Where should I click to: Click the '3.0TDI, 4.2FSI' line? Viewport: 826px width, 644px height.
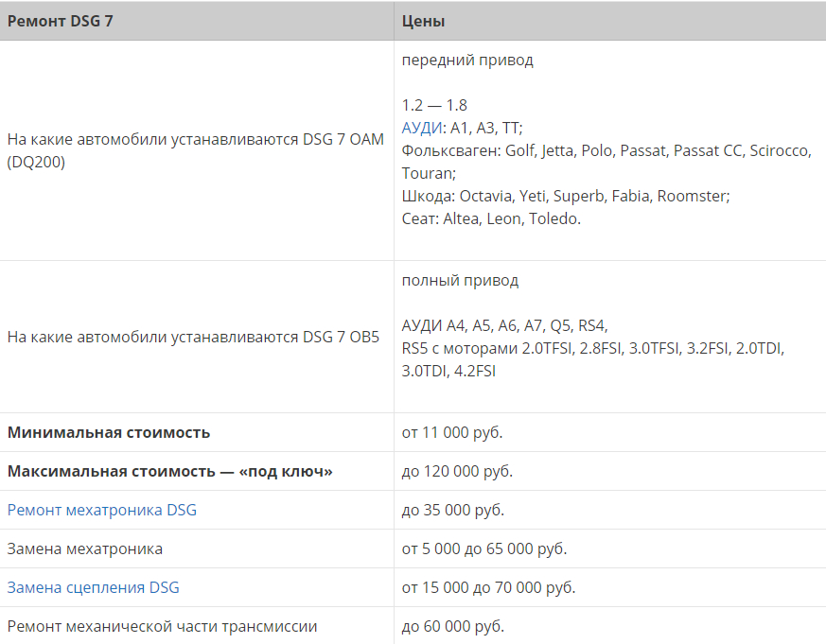coord(448,372)
